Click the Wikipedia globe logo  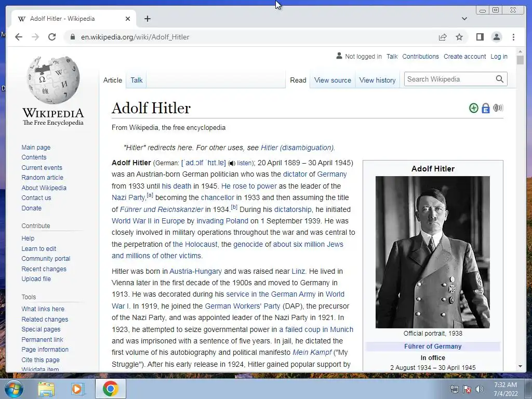pos(54,79)
